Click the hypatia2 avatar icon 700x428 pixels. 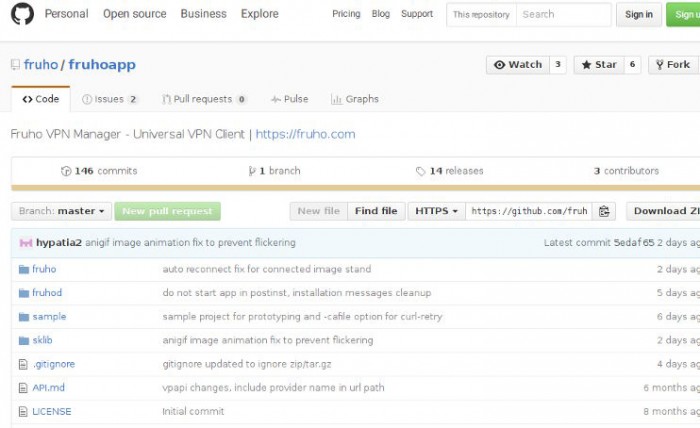(x=25, y=243)
